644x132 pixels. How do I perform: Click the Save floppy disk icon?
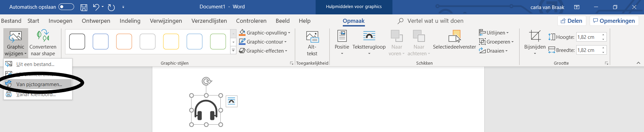pyautogui.click(x=84, y=7)
